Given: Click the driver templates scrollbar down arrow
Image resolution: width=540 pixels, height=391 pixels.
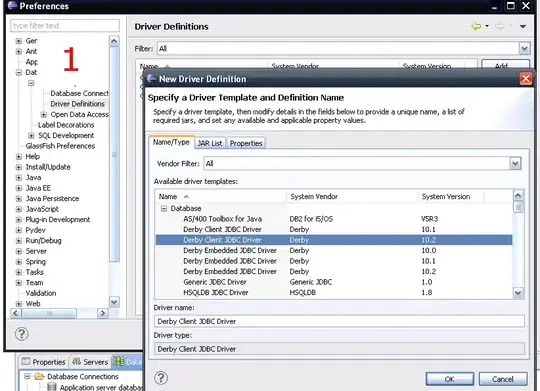Looking at the screenshot, I should tap(518, 293).
